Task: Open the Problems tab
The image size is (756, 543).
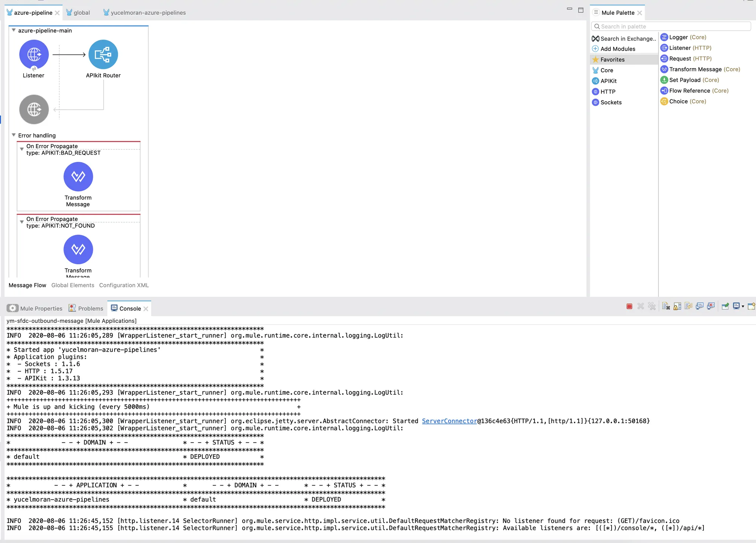Action: click(86, 309)
